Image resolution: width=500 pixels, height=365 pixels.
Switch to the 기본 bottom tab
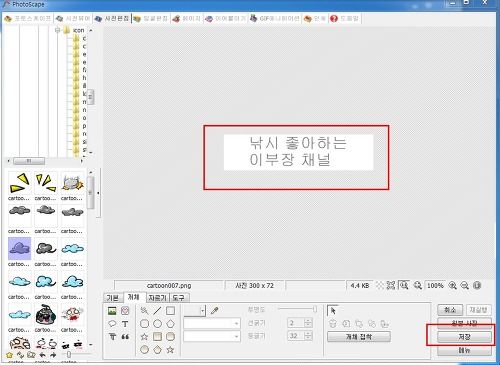113,297
